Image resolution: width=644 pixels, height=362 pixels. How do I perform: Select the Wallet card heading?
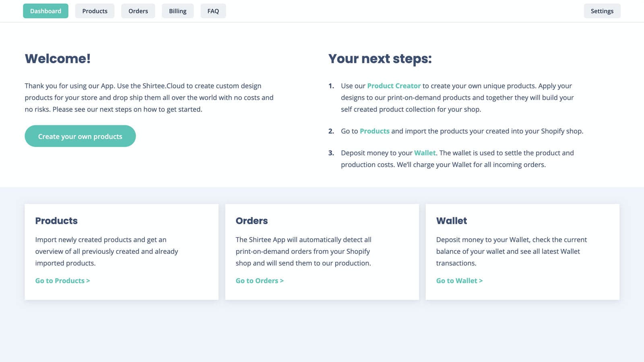(x=452, y=220)
